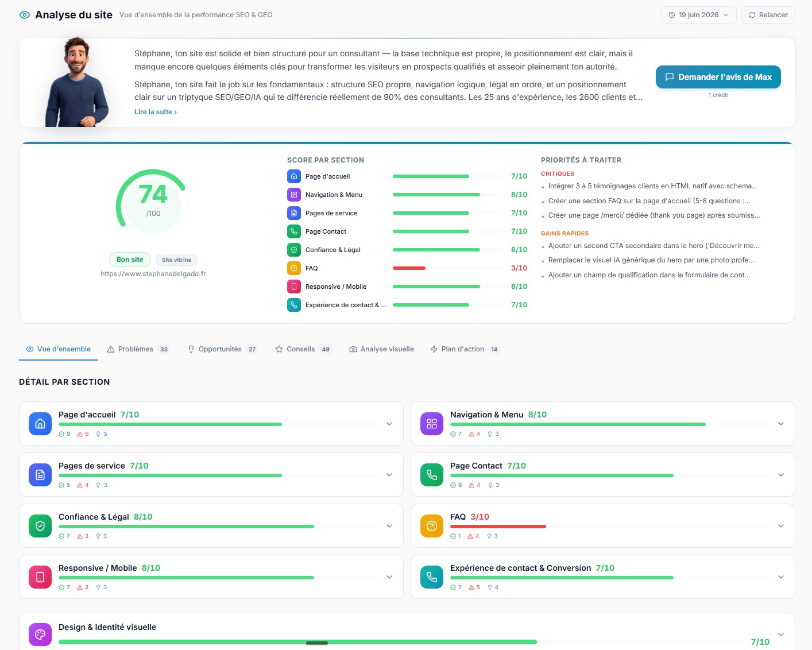
Task: Click quick win 'Ajouter un second CTA secondaire'
Action: (654, 246)
